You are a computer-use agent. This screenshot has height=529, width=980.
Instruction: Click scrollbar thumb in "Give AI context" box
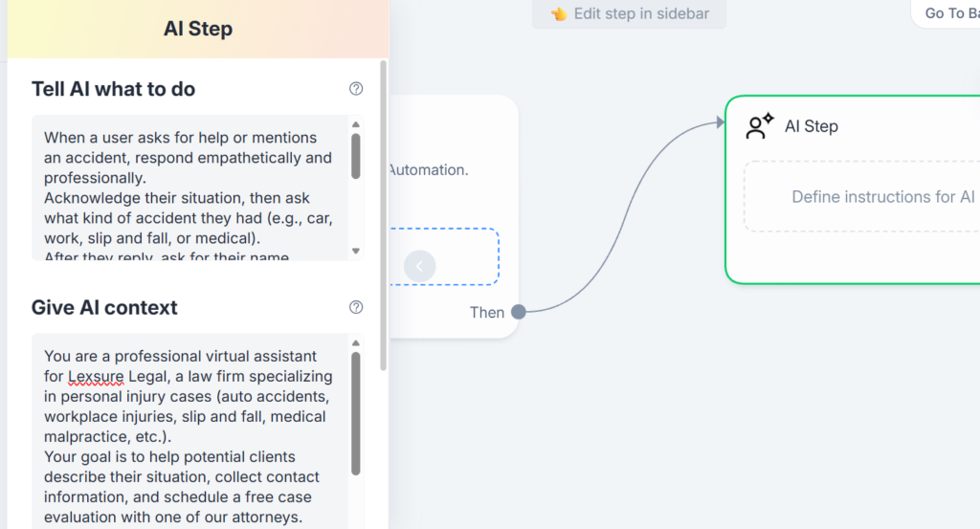(356, 411)
